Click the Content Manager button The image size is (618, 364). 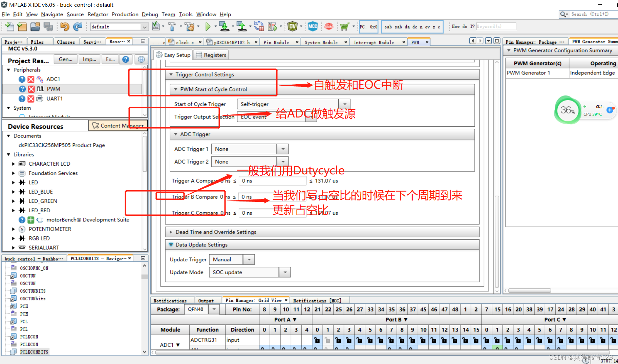point(118,126)
